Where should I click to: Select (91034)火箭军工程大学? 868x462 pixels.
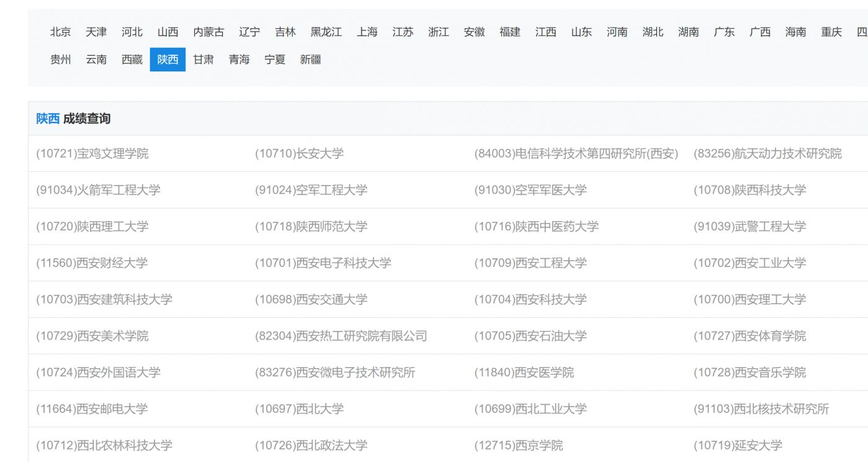click(x=98, y=190)
